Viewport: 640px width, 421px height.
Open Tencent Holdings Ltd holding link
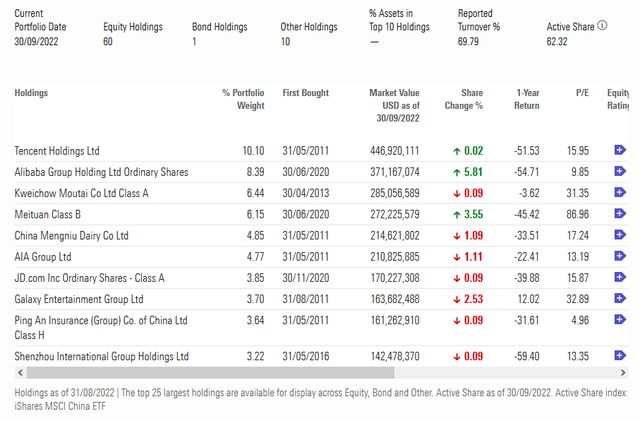pos(57,151)
